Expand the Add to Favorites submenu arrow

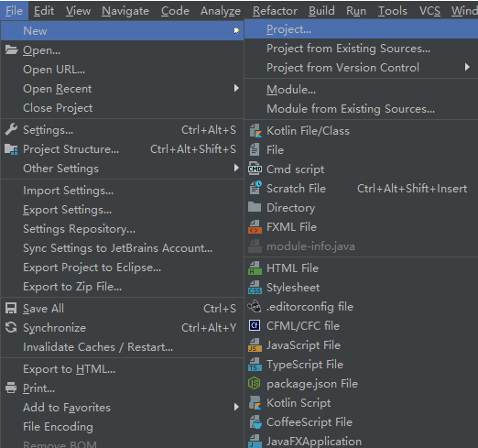(x=236, y=407)
